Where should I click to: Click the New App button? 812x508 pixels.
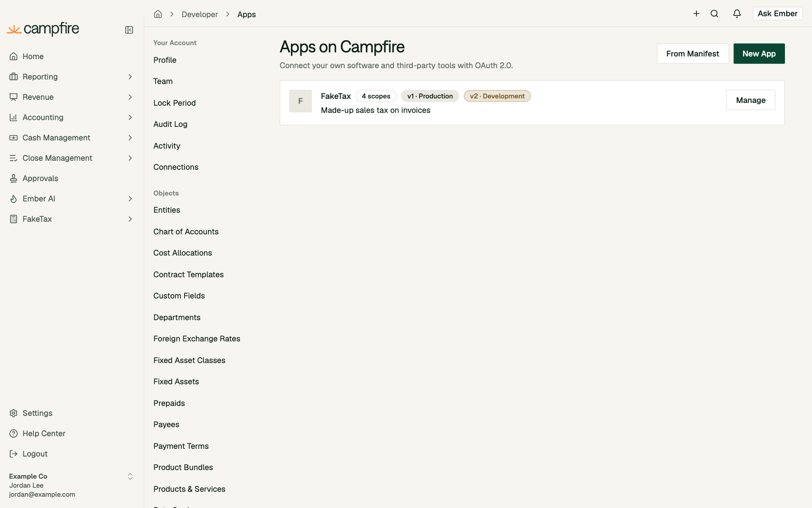(x=759, y=54)
